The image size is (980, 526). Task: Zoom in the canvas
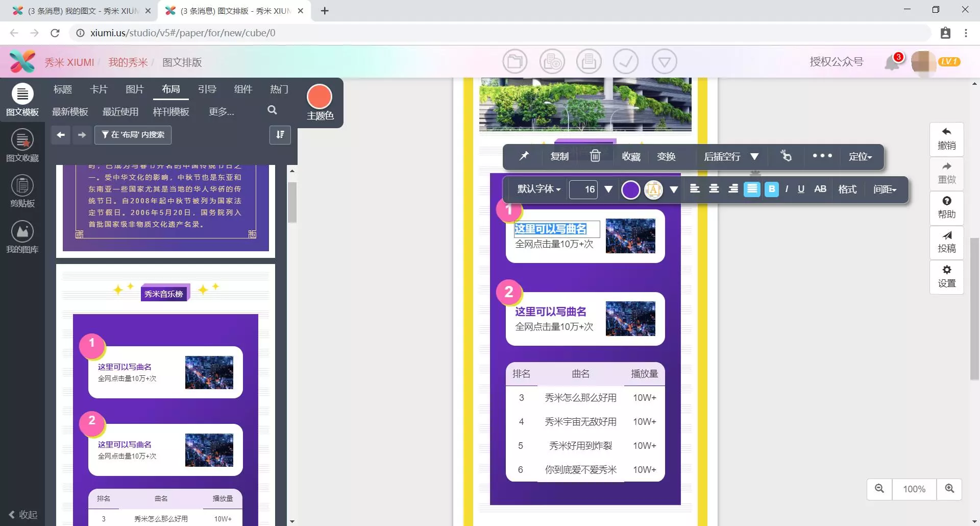949,489
